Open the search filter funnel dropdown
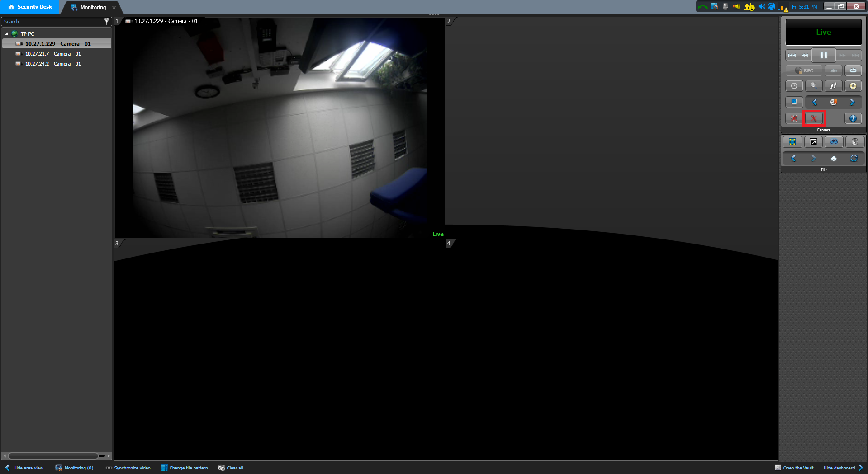868x474 pixels. [107, 21]
